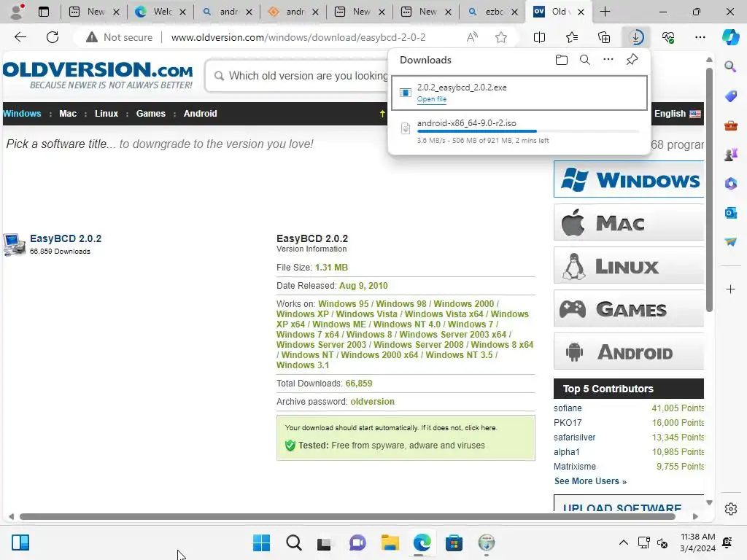Open sidebar settings gear

tap(730, 509)
